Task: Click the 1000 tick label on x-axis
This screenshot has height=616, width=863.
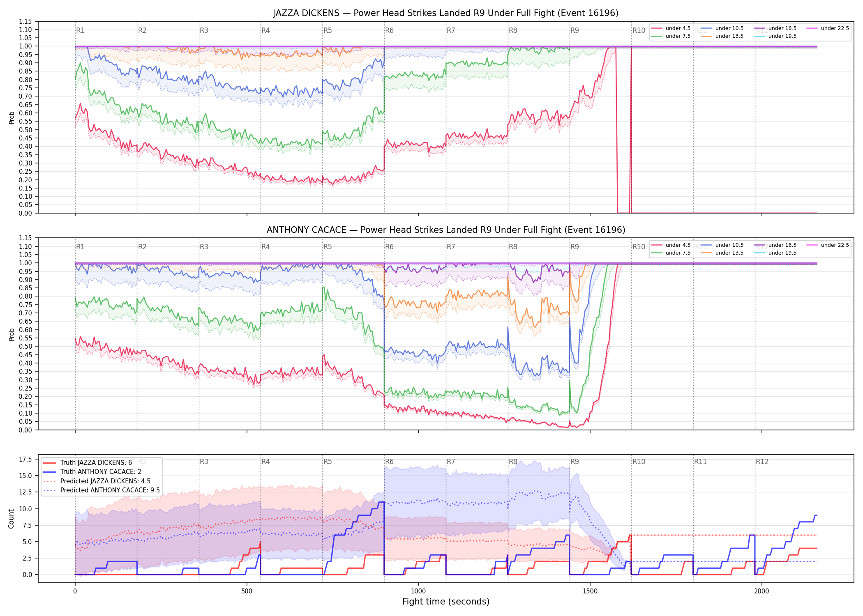Action: pos(418,591)
